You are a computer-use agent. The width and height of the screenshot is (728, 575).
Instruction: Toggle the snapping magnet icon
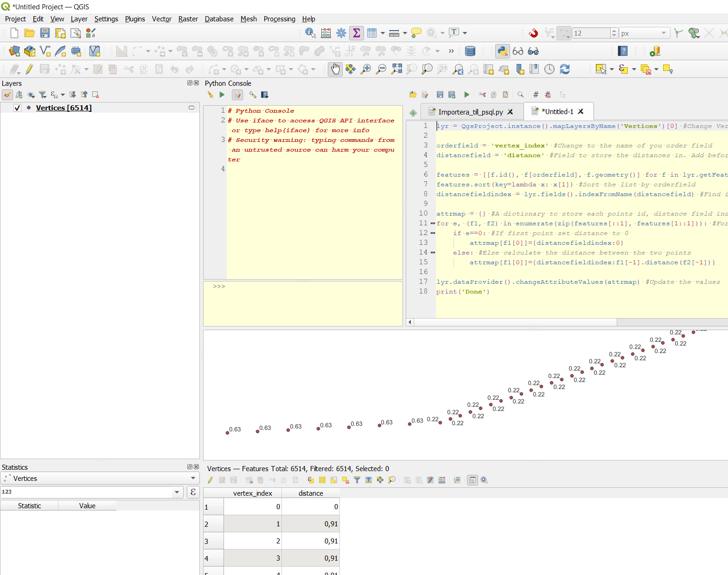[534, 33]
